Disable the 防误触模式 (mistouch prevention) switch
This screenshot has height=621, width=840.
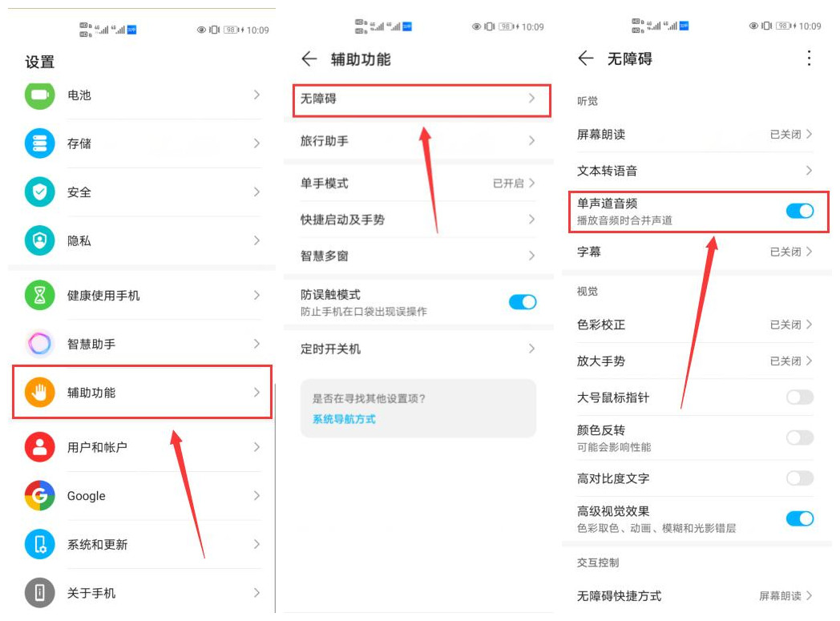tap(523, 302)
